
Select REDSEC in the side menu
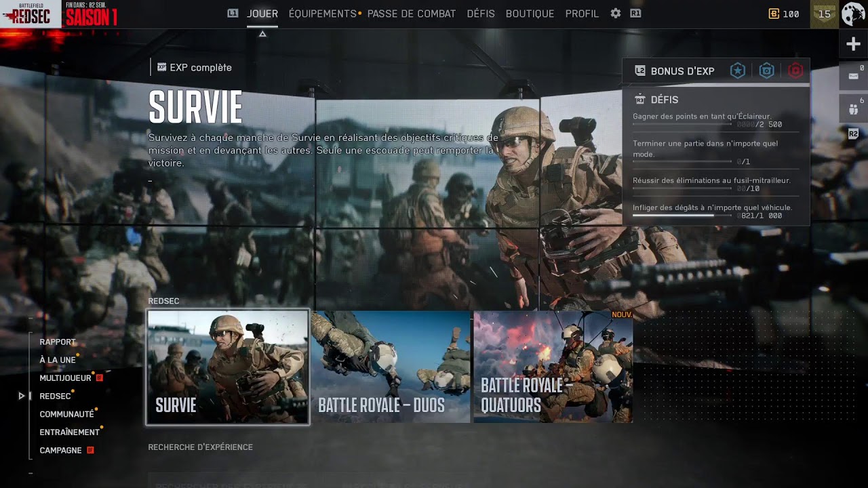55,396
